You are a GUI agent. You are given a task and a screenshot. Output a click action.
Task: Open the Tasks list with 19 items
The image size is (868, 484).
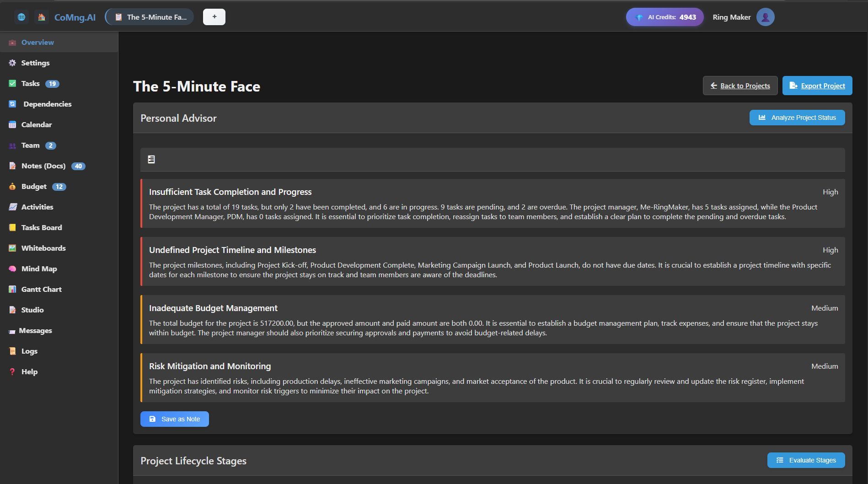[x=31, y=83]
